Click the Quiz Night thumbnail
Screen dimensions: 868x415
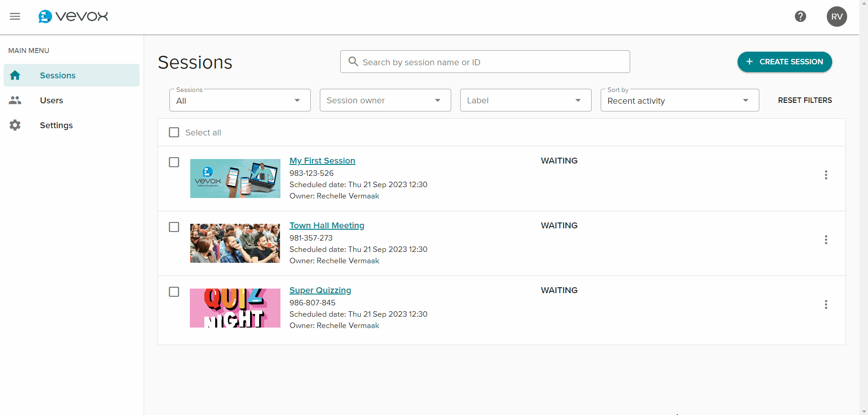click(235, 308)
